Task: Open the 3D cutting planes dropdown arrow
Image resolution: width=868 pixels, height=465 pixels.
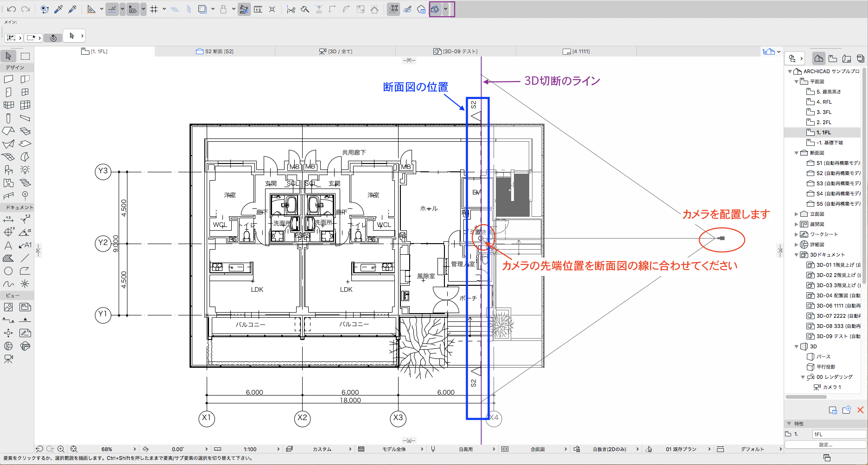Action: tap(445, 9)
